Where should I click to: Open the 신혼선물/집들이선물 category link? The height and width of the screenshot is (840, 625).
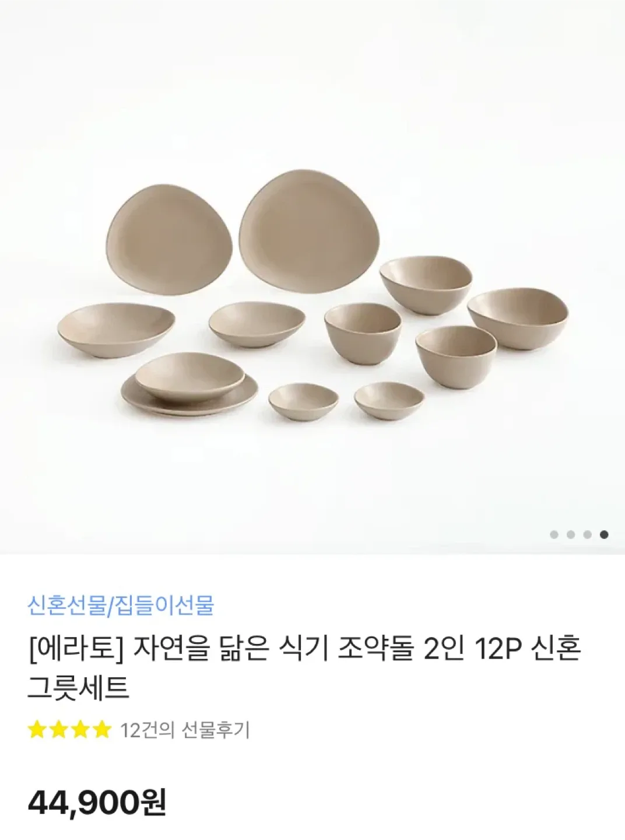121,605
